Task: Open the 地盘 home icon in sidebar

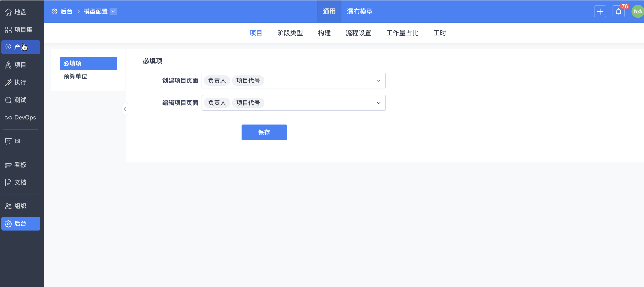Action: [x=8, y=12]
